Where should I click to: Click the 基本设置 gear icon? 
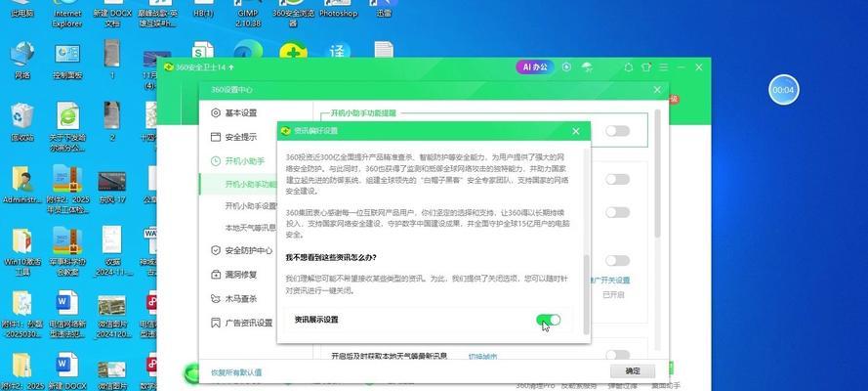[216, 113]
